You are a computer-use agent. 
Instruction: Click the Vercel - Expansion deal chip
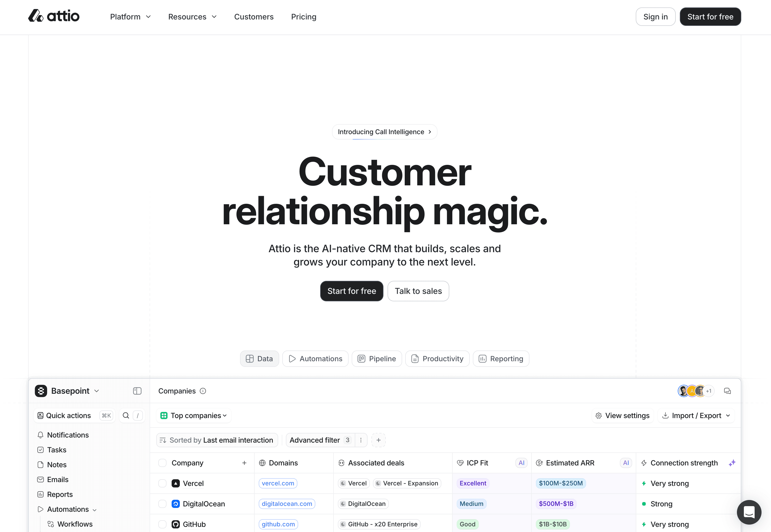[407, 483]
